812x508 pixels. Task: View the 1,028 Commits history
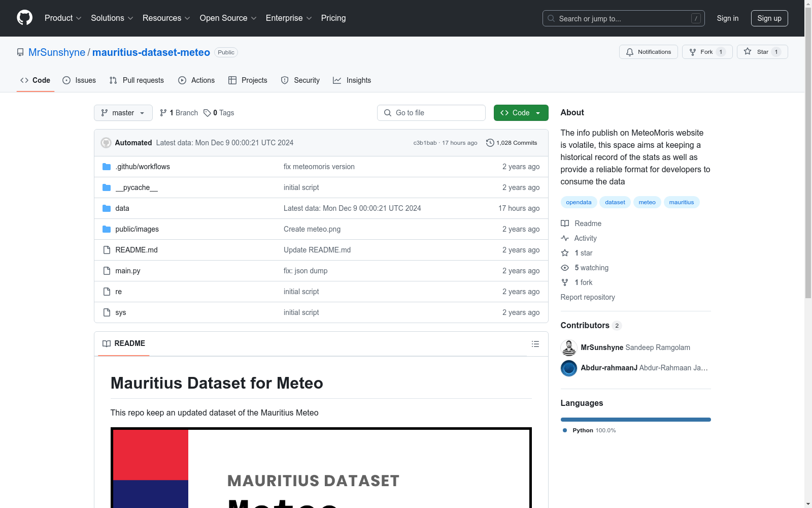point(512,143)
